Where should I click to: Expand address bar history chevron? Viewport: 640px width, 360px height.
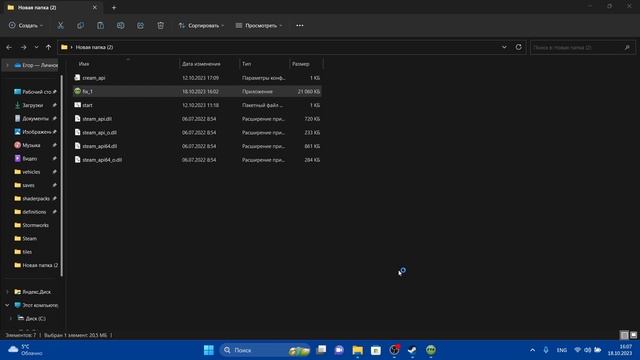504,47
